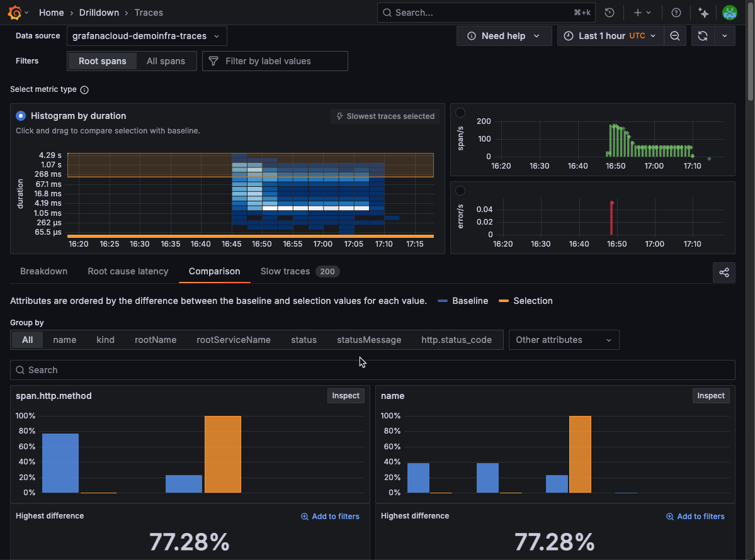This screenshot has width=755, height=560.
Task: Click the page vertical scrollbar
Action: pyautogui.click(x=750, y=53)
